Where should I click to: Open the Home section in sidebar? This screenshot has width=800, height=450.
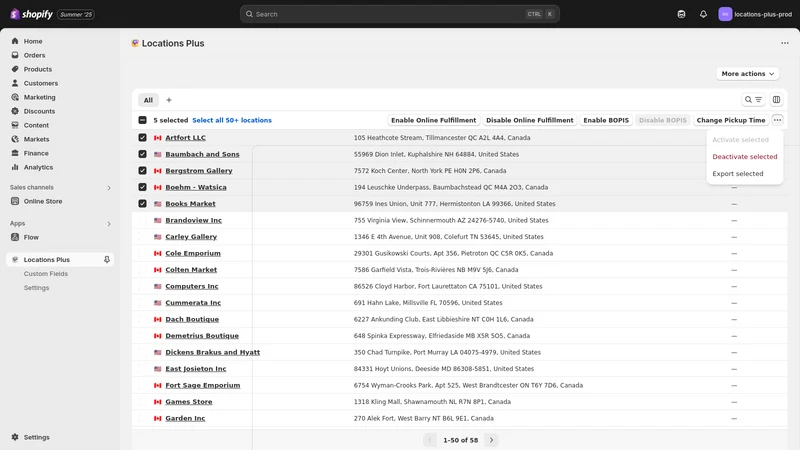point(33,41)
